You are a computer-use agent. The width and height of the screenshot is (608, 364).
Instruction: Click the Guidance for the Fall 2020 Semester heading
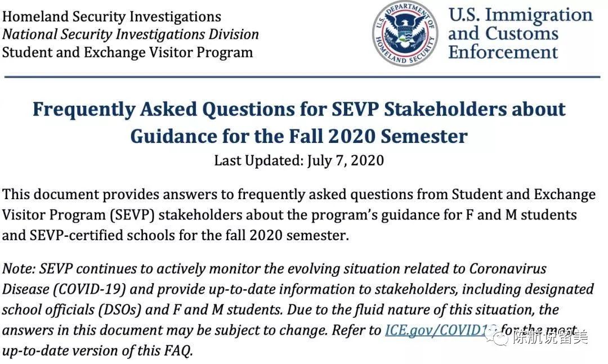click(299, 136)
